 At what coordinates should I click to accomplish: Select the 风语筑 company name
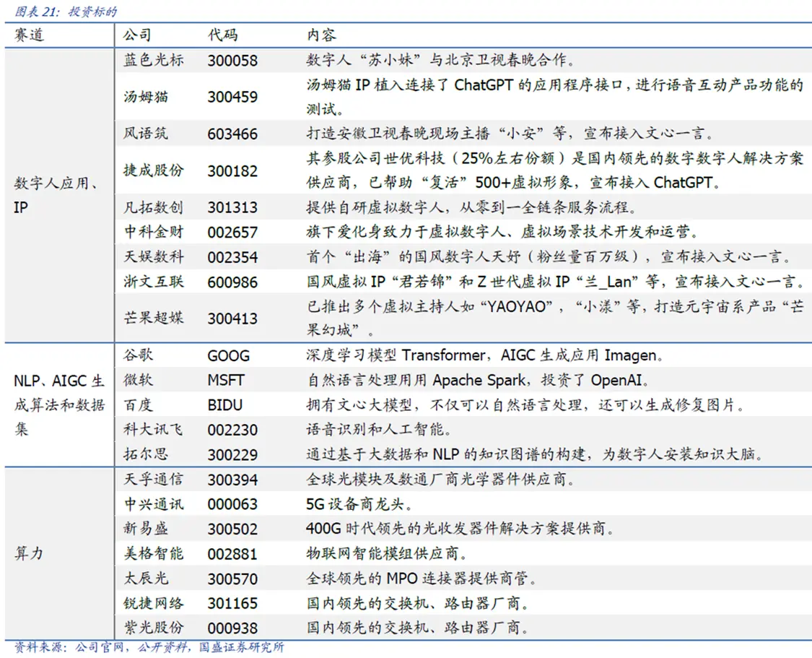[145, 134]
